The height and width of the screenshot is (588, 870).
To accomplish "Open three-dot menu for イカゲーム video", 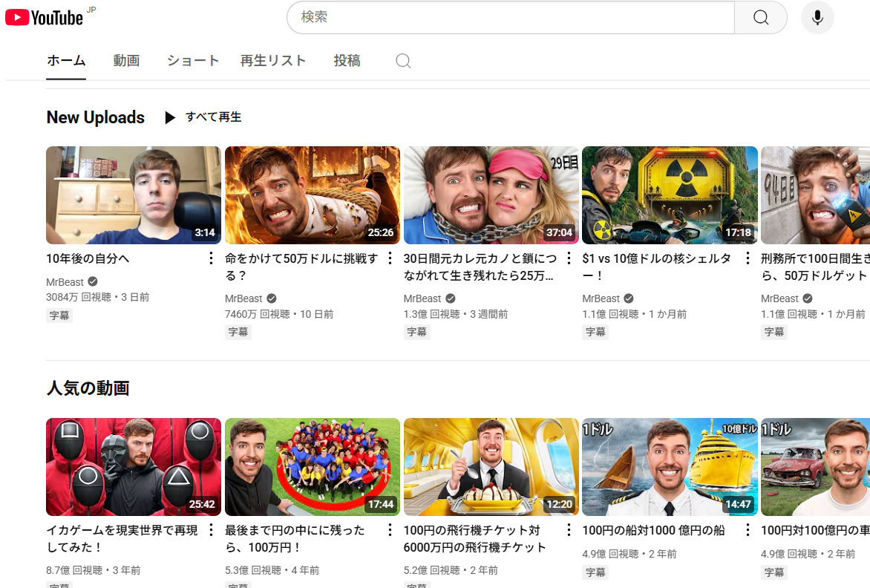I will [211, 530].
